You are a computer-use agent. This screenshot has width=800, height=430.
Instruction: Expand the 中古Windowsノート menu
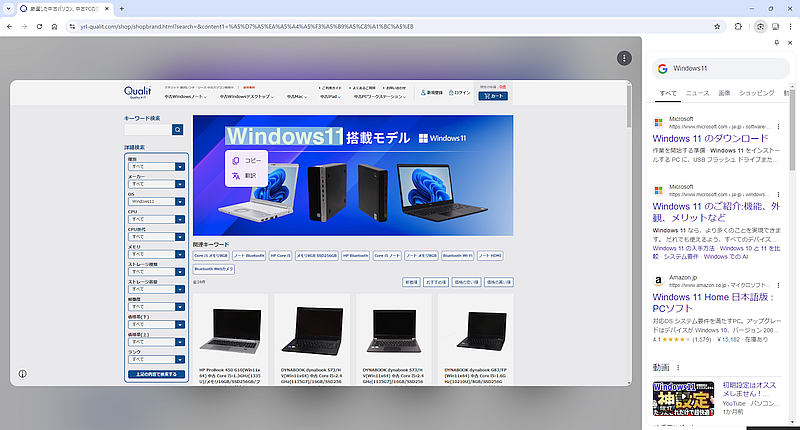[x=184, y=96]
